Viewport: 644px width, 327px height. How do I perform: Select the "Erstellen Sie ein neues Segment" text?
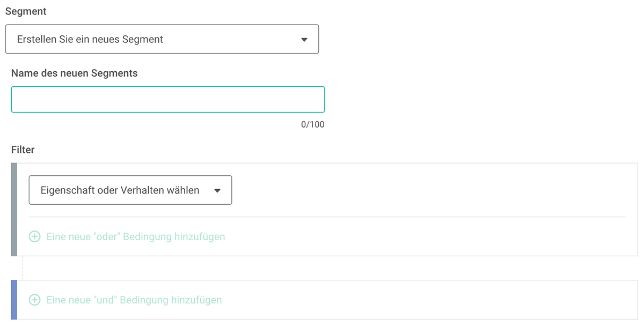coord(90,39)
